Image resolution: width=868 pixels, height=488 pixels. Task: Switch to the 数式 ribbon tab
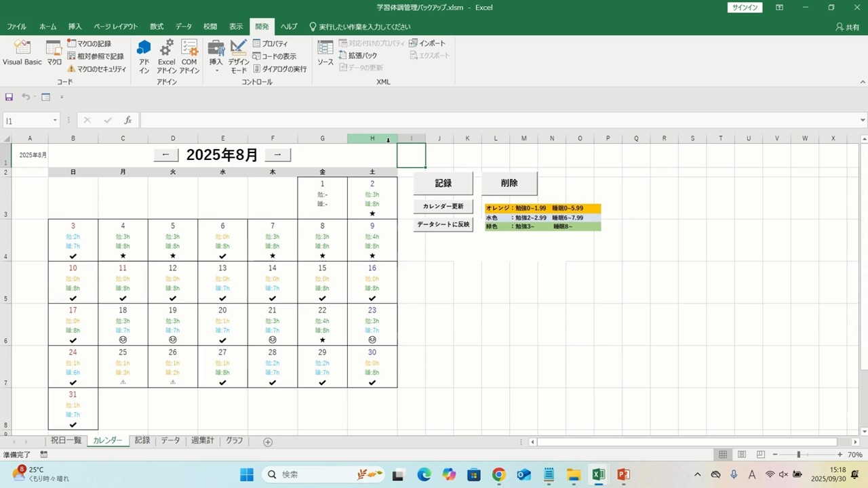click(x=157, y=26)
